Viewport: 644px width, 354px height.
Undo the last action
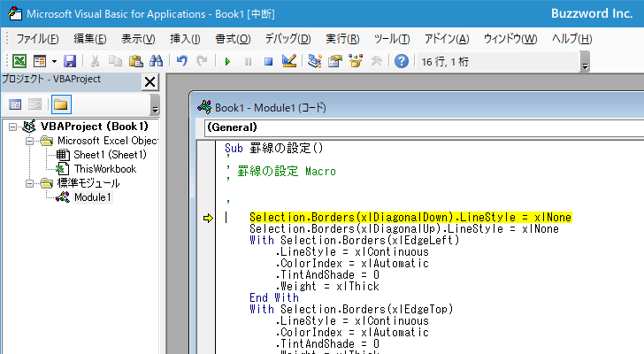point(181,61)
